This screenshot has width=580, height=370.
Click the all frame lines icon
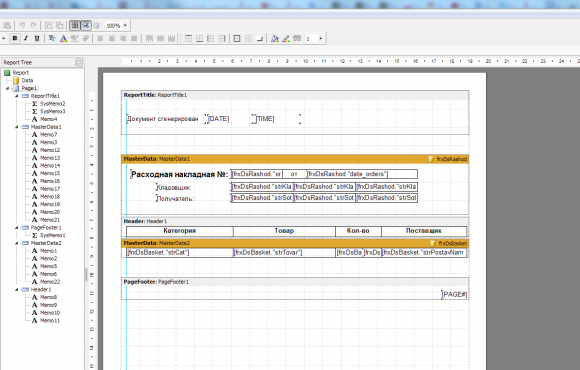tap(237, 38)
